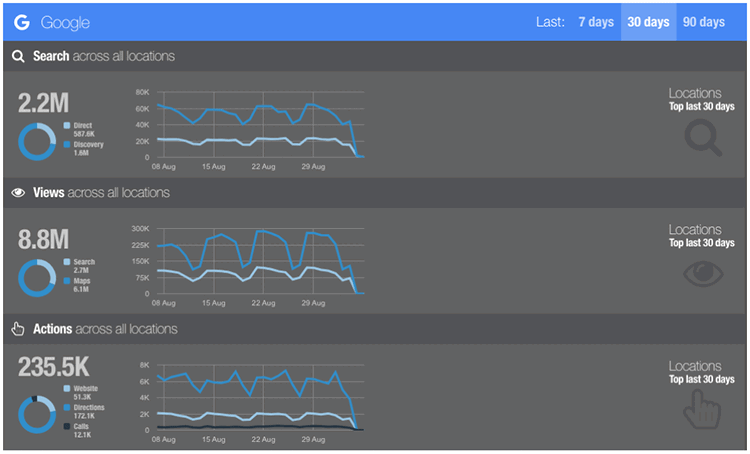750x454 pixels.
Task: Click the Maps 6.1M legend label
Action: (x=81, y=285)
